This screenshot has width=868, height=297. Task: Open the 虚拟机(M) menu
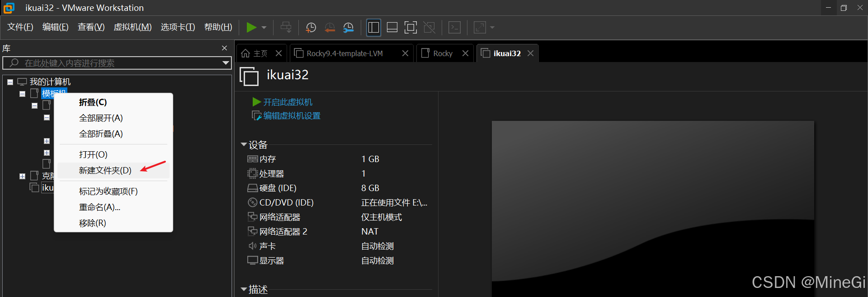click(x=132, y=27)
